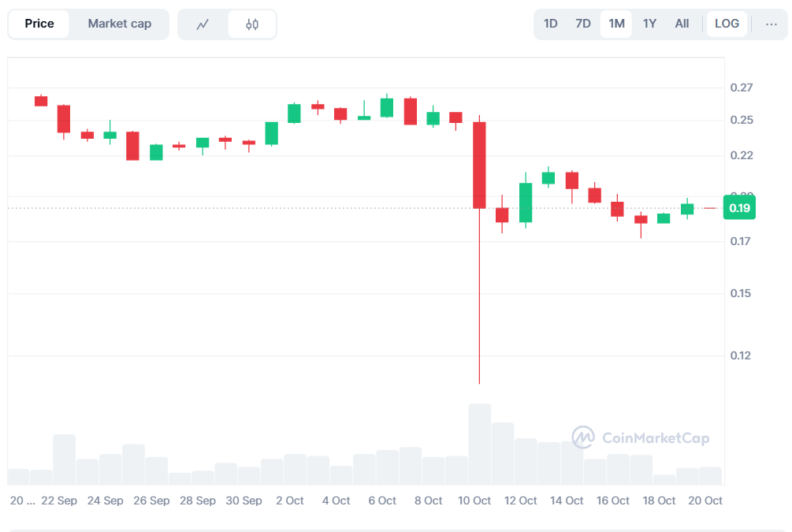Choose the 7D time range
The width and height of the screenshot is (792, 532).
click(583, 24)
